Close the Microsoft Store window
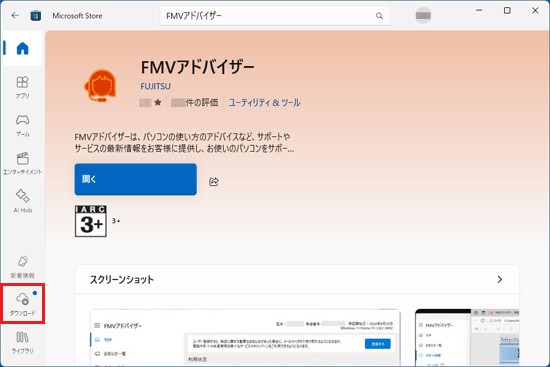This screenshot has width=550, height=367. (x=535, y=11)
